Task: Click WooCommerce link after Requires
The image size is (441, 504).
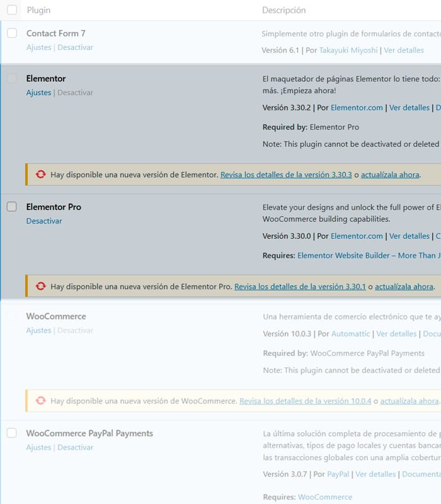Action: pos(325,497)
